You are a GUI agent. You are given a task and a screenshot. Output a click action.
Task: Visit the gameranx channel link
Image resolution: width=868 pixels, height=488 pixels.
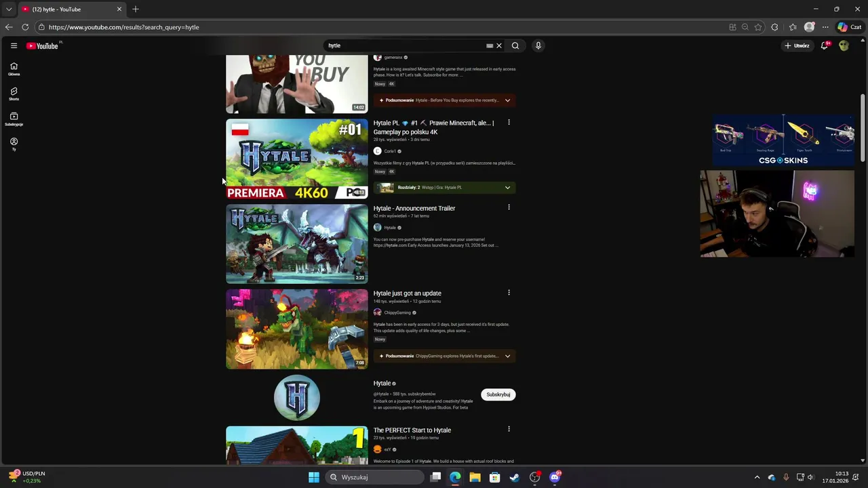393,58
